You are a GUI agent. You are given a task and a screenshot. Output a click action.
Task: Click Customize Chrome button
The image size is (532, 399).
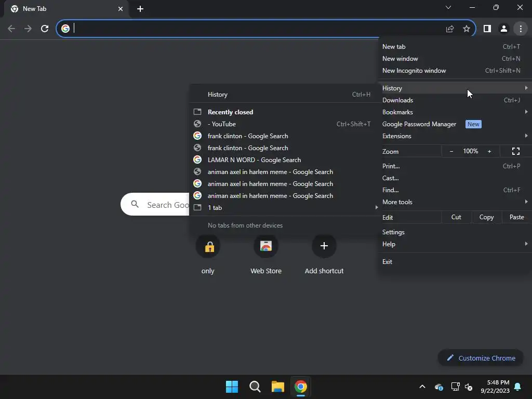click(x=481, y=358)
